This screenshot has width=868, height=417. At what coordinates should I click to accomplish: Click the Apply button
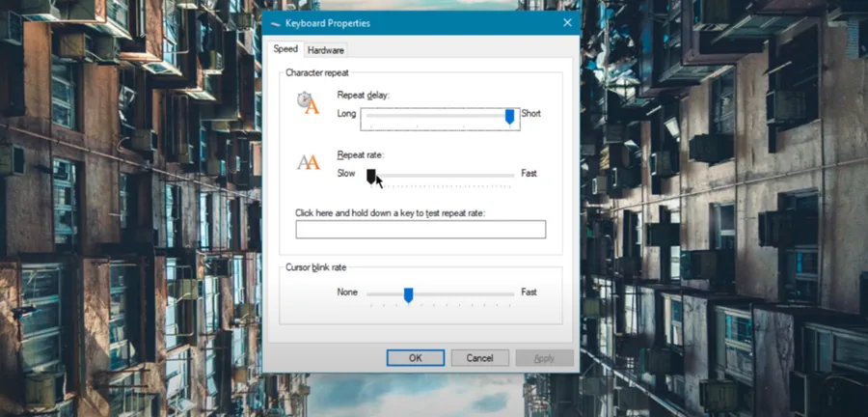tap(544, 358)
